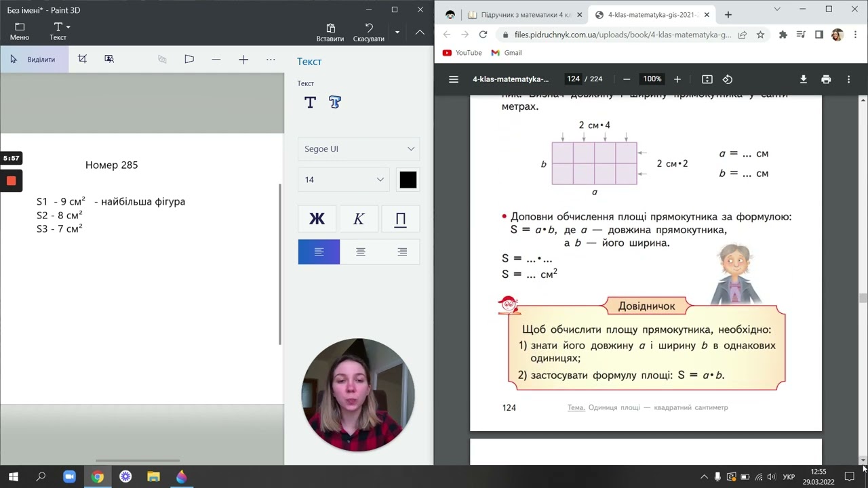Expand the undo history dropdown arrow
Screen dimensions: 868x488
[397, 32]
